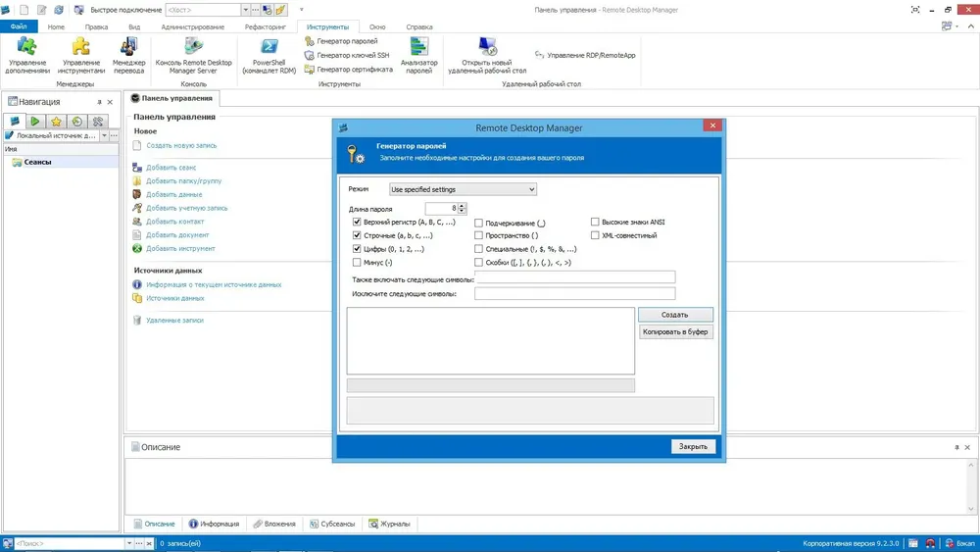Enable Скобки checkbox

(x=479, y=263)
